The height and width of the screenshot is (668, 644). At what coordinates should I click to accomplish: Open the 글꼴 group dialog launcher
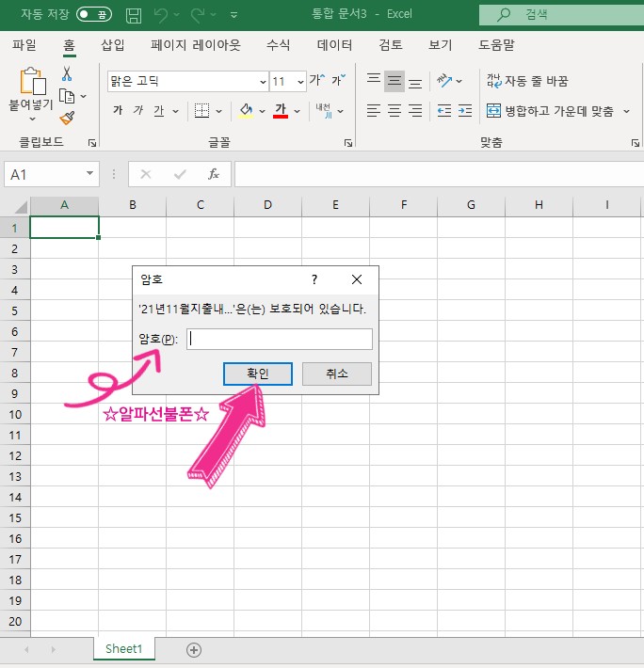pos(348,143)
